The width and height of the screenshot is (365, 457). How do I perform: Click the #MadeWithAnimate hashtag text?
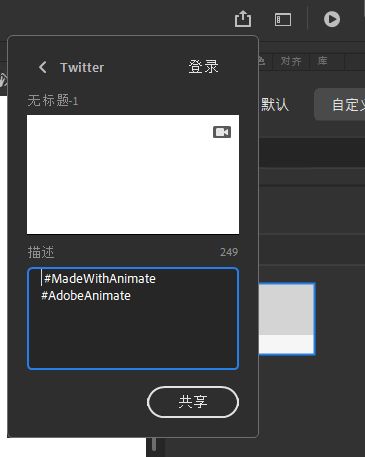point(100,279)
